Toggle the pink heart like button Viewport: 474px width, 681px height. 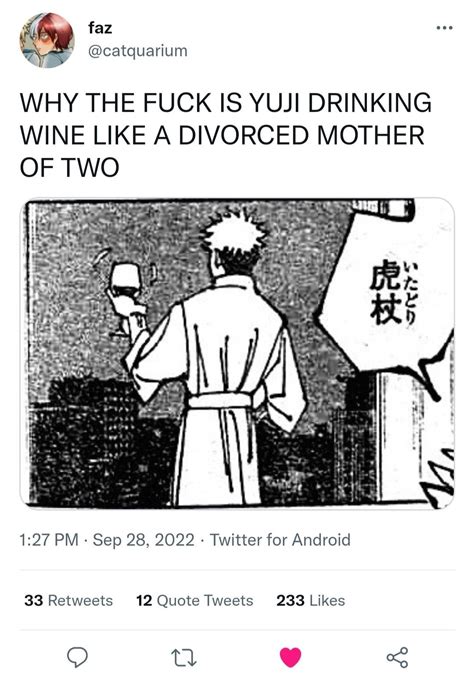291,657
